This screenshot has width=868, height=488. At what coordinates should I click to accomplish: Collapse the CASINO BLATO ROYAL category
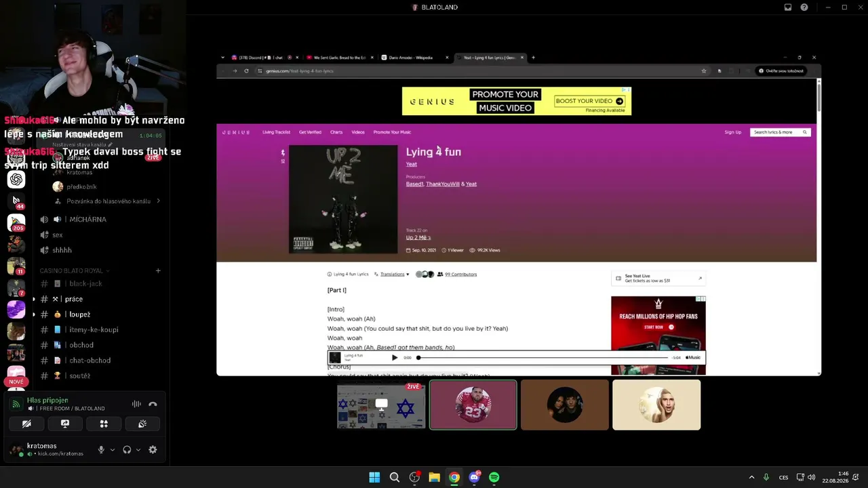[75, 271]
